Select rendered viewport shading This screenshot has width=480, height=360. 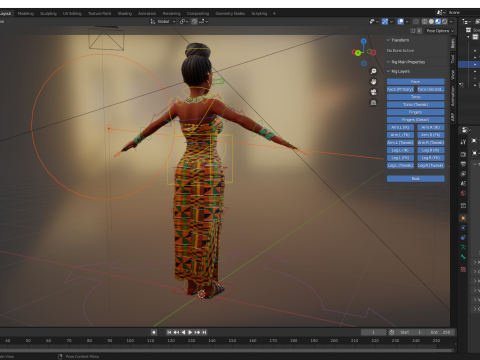tap(444, 22)
